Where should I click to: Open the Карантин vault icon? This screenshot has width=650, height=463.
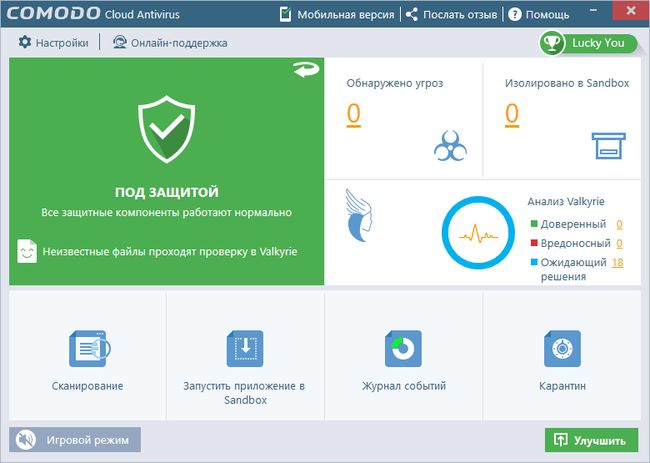(562, 348)
